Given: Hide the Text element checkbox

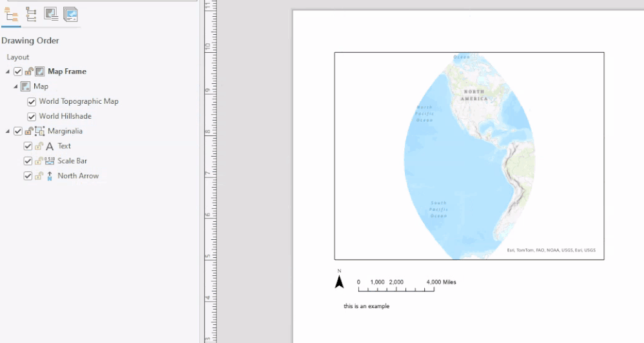Looking at the screenshot, I should [28, 146].
